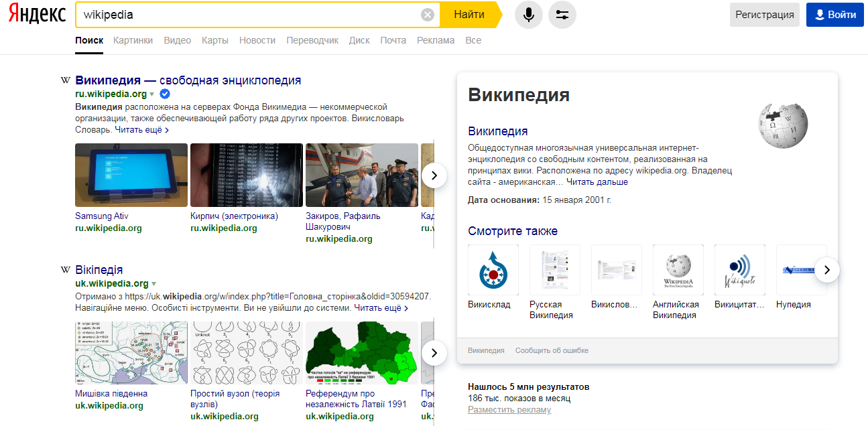
Task: Switch to the Карты tab
Action: pos(215,40)
